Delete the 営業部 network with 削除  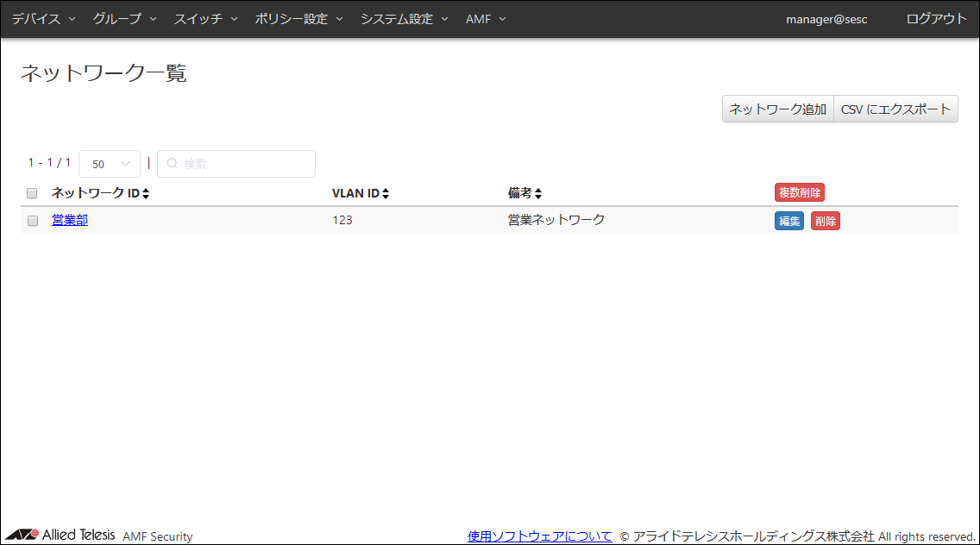click(825, 221)
